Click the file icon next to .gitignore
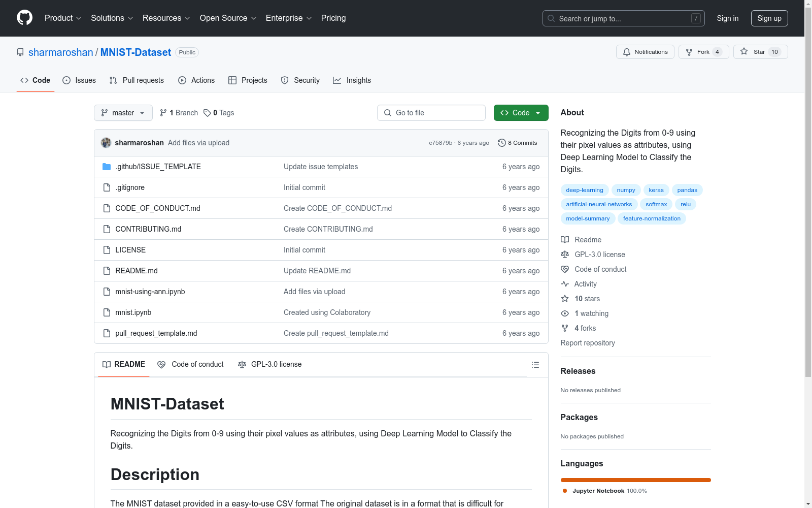 107,187
